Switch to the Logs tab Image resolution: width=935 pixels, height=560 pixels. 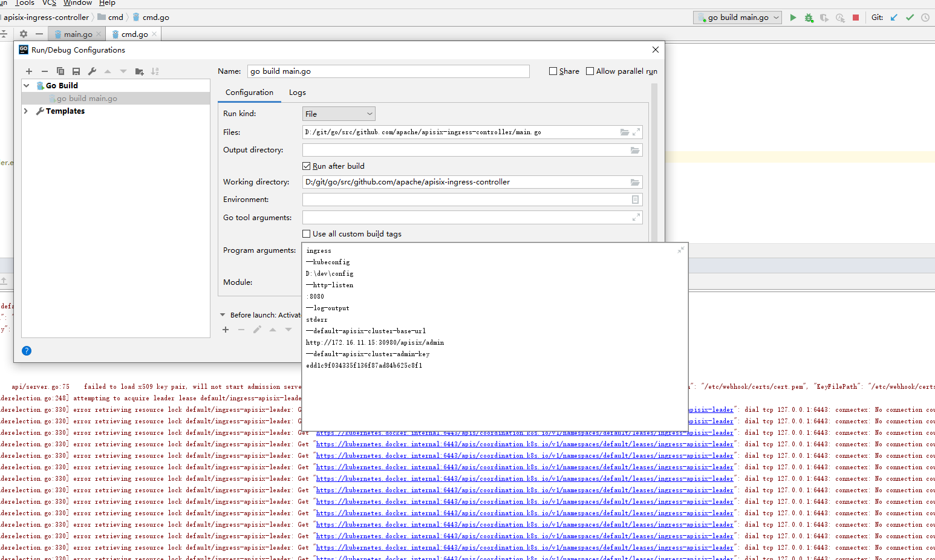tap(298, 93)
